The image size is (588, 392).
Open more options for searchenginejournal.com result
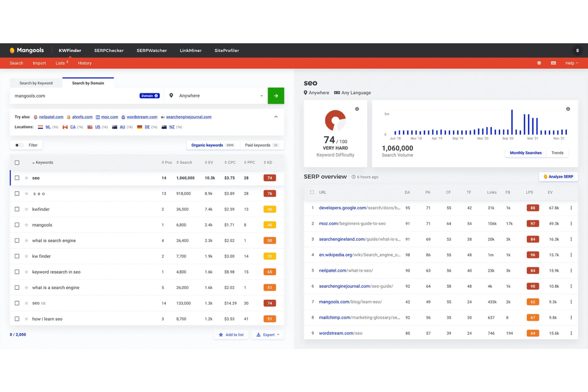(571, 286)
